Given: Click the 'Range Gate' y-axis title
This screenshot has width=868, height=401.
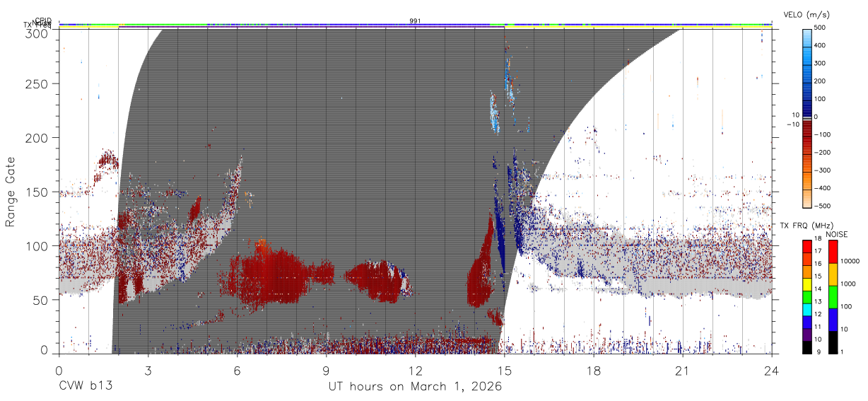Looking at the screenshot, I should pos(11,192).
